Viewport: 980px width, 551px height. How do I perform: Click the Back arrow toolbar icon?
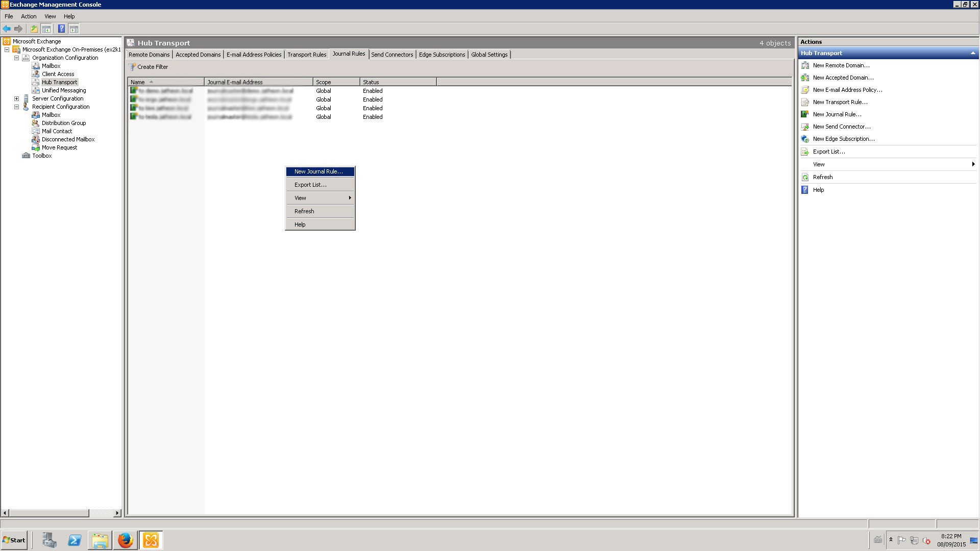tap(7, 29)
